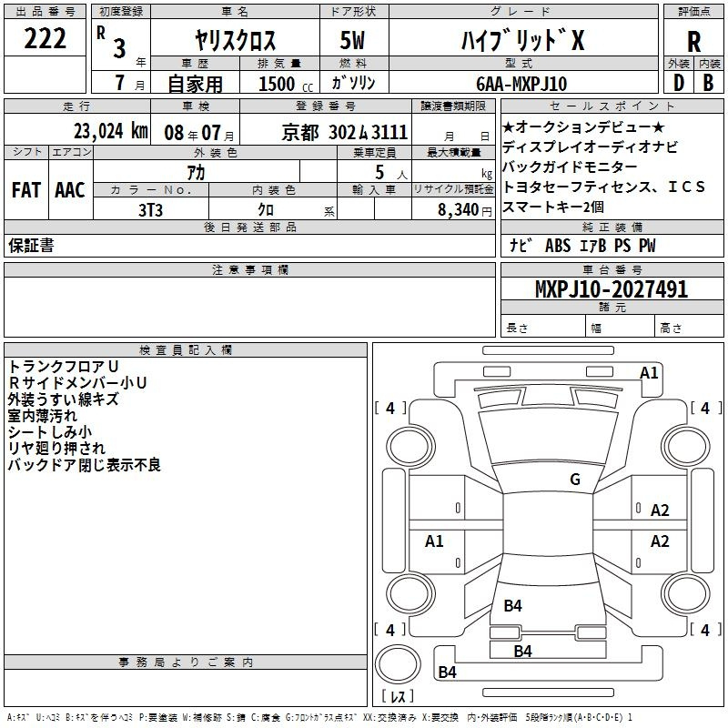Click the 注意事項欄 header
Viewport: 728px width, 728px height.
[249, 269]
